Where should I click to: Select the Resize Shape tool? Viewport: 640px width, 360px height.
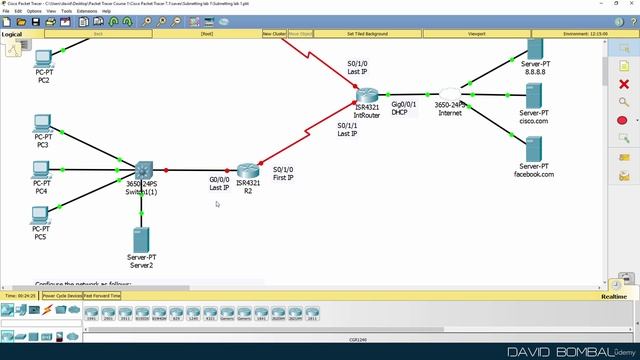[x=624, y=138]
